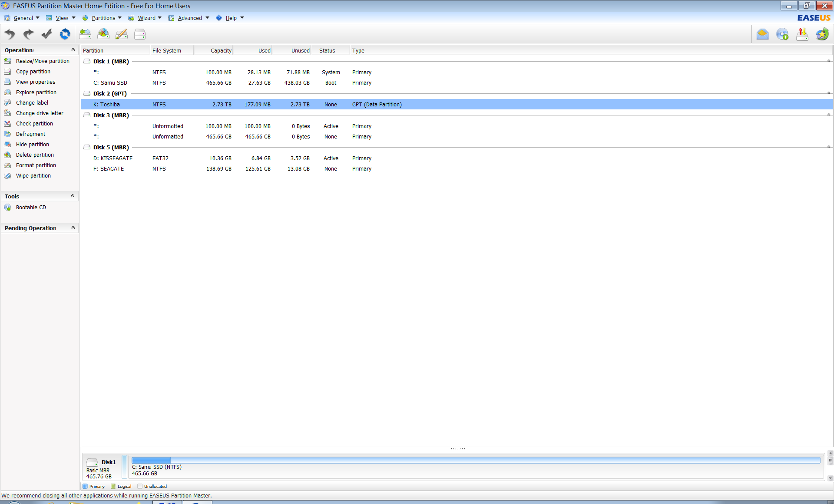The height and width of the screenshot is (504, 834).
Task: Click the Defragment link
Action: tap(30, 134)
